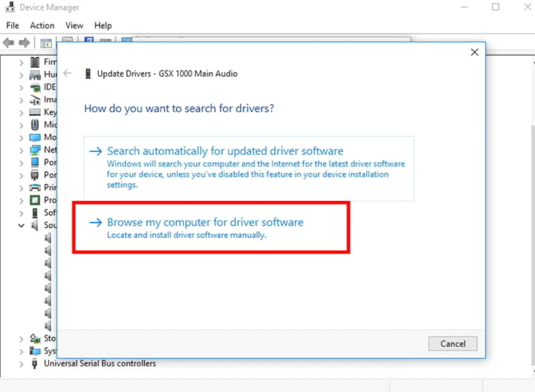Select the Mice device icon

[x=35, y=124]
